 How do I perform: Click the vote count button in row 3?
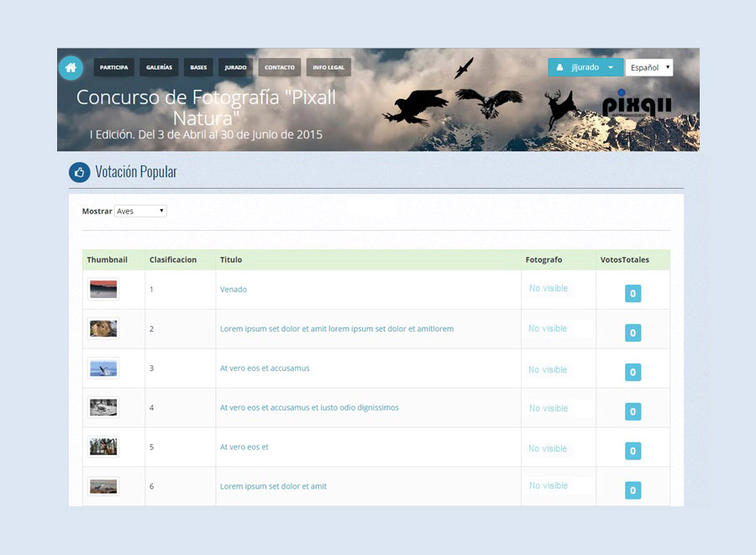[633, 373]
